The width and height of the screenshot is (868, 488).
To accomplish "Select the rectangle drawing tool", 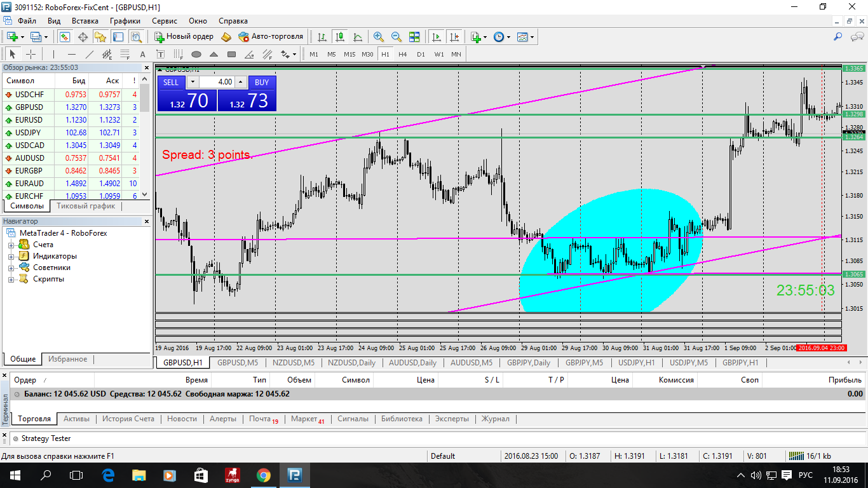I will (x=232, y=54).
